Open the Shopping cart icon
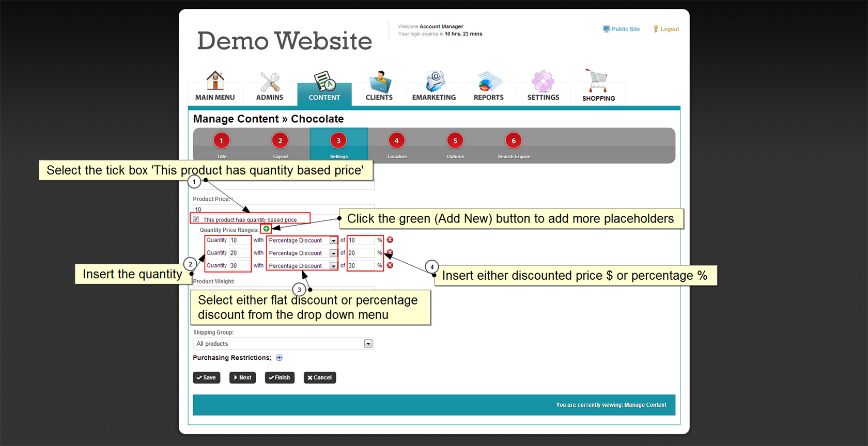This screenshot has height=446, width=868. click(x=598, y=82)
